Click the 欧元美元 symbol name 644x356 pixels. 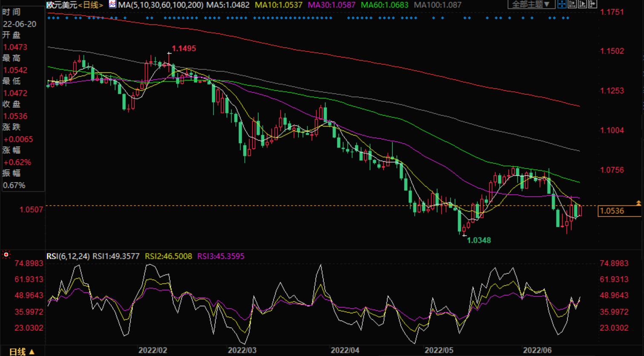62,5
